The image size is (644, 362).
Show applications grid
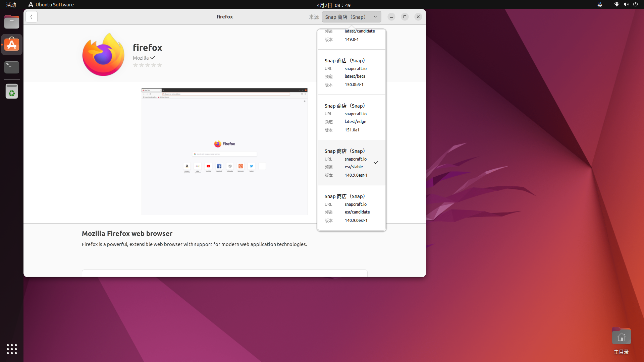point(12,349)
